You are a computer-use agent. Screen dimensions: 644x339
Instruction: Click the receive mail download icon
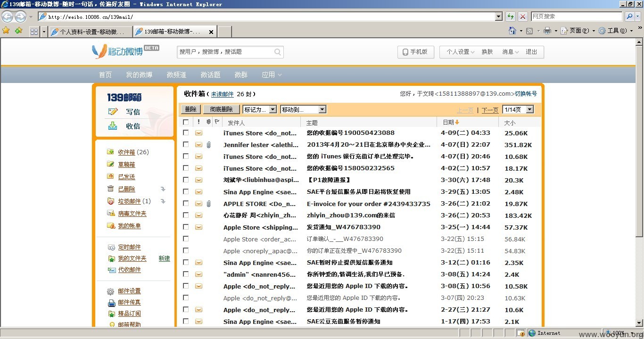(113, 126)
